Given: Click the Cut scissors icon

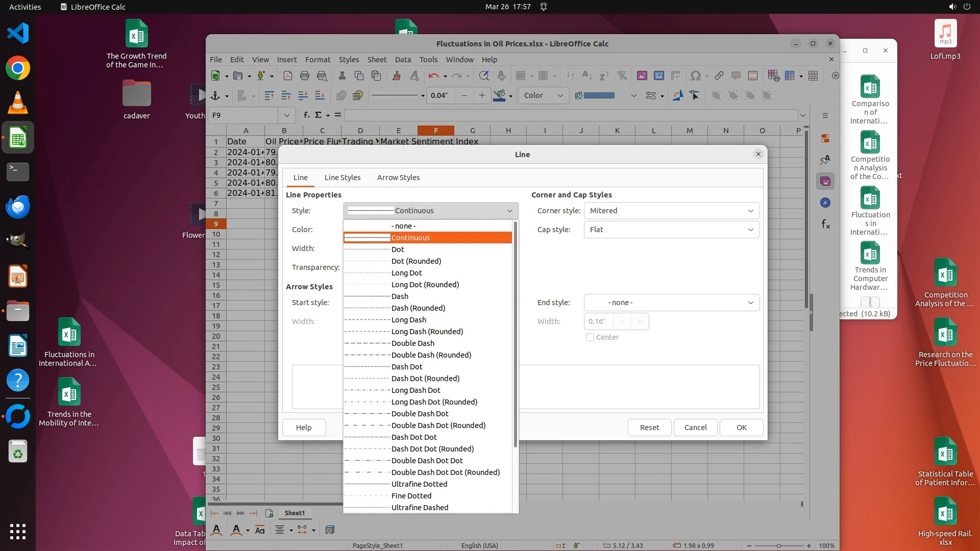Looking at the screenshot, I should (x=342, y=76).
